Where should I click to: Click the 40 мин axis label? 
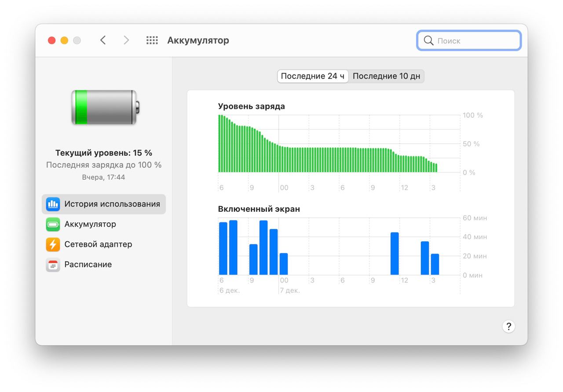475,237
